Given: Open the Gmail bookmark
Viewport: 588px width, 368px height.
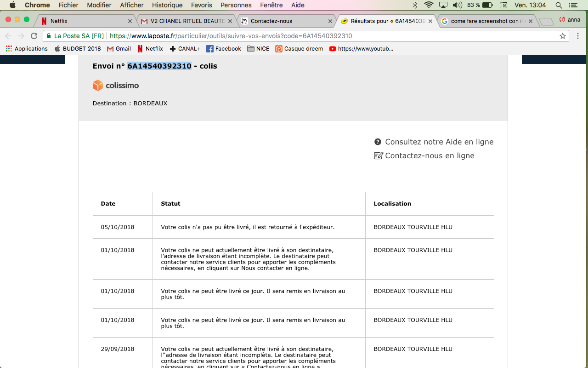Looking at the screenshot, I should pyautogui.click(x=119, y=49).
